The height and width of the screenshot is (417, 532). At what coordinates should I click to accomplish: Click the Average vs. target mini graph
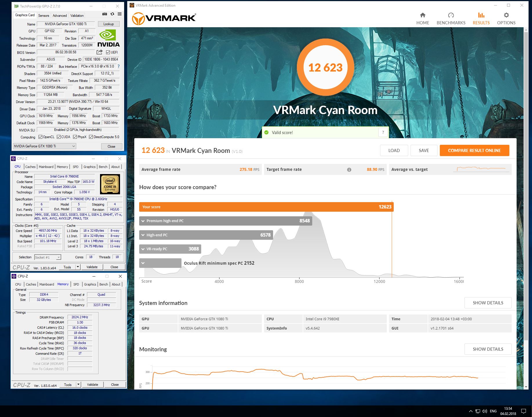coord(481,169)
